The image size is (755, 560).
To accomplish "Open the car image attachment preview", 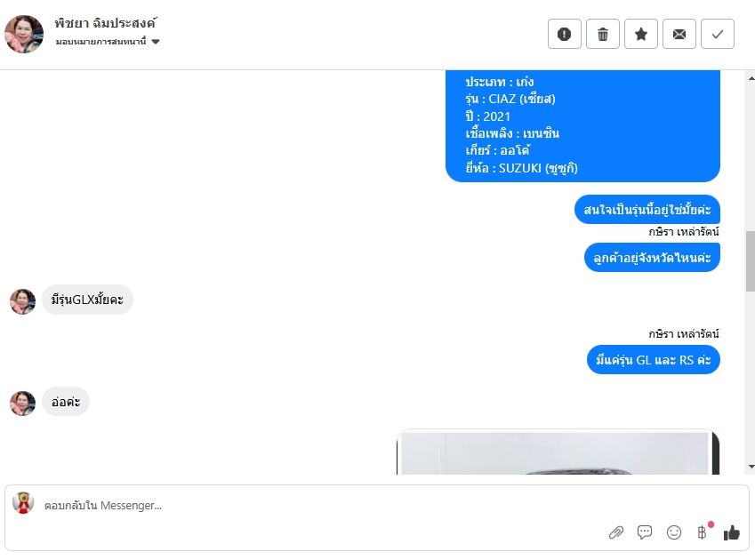I will click(x=558, y=452).
